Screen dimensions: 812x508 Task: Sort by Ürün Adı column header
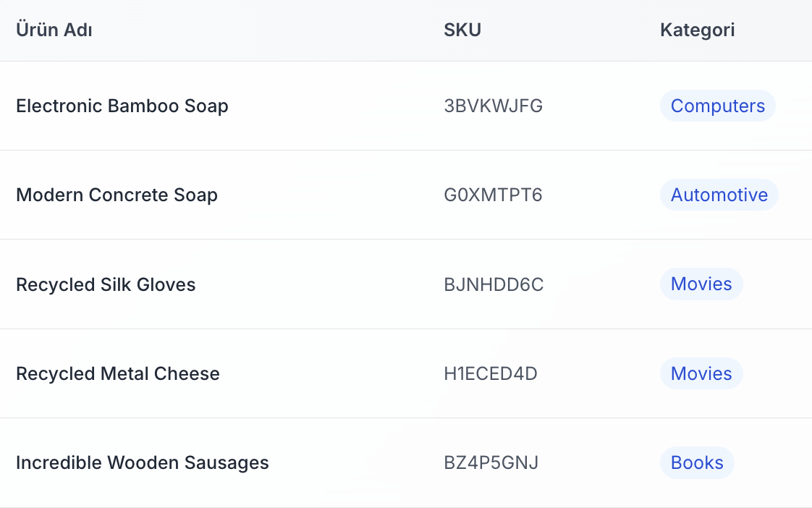coord(54,30)
